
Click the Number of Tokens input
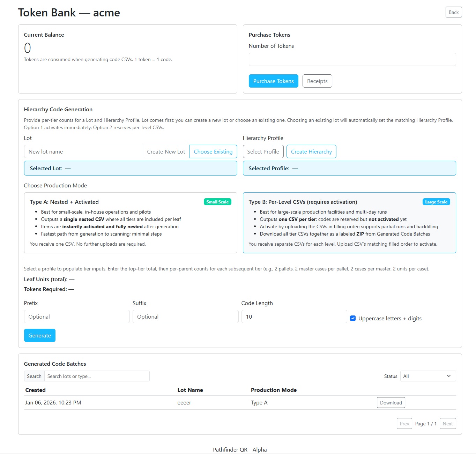tap(352, 59)
